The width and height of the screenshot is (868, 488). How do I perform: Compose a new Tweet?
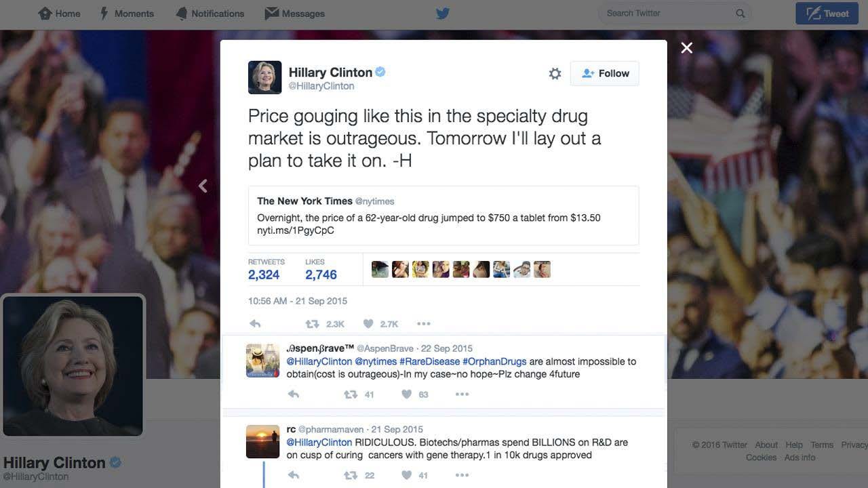(x=827, y=13)
